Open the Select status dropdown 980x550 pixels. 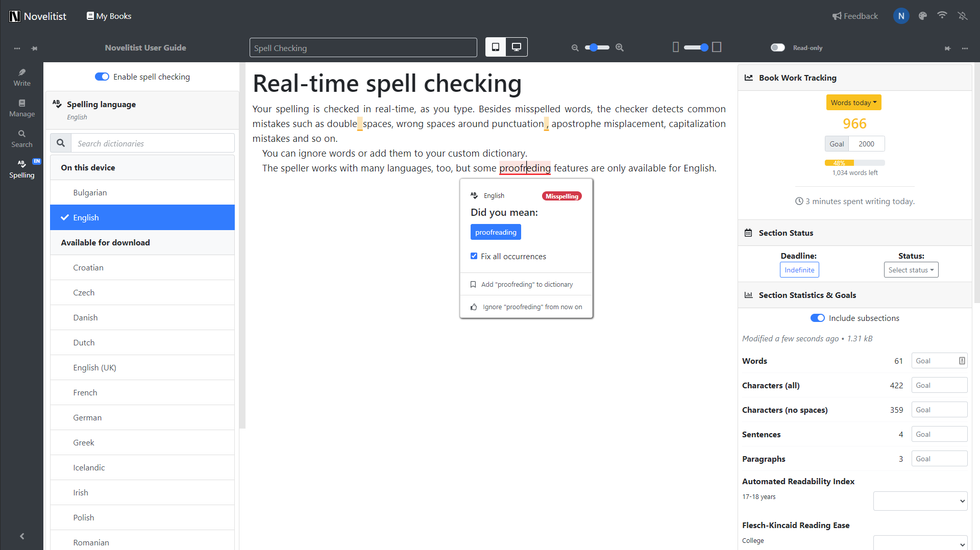click(x=911, y=270)
